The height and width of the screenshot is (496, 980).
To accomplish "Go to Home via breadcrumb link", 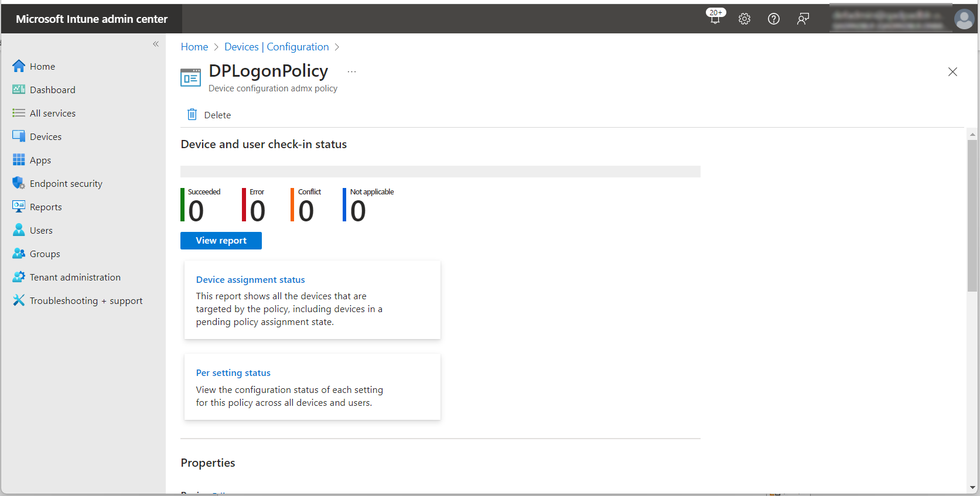I will click(x=194, y=47).
